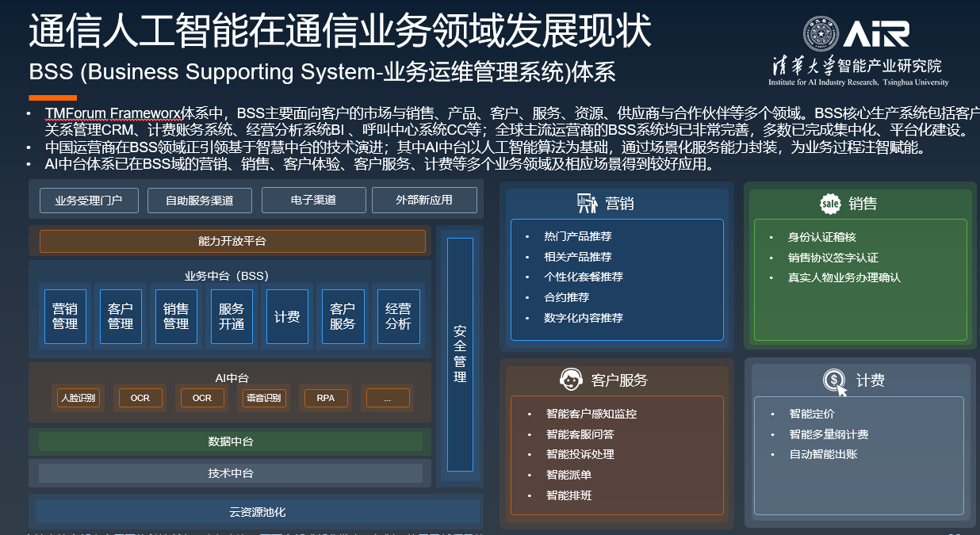Select the 业务受理门户 box
Viewport: 980px width, 535px height.
pos(88,201)
